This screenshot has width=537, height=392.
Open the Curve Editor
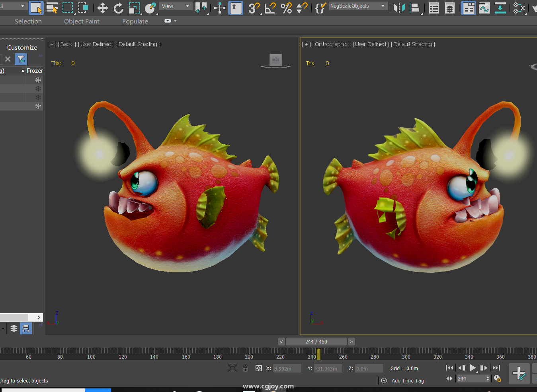(x=484, y=8)
